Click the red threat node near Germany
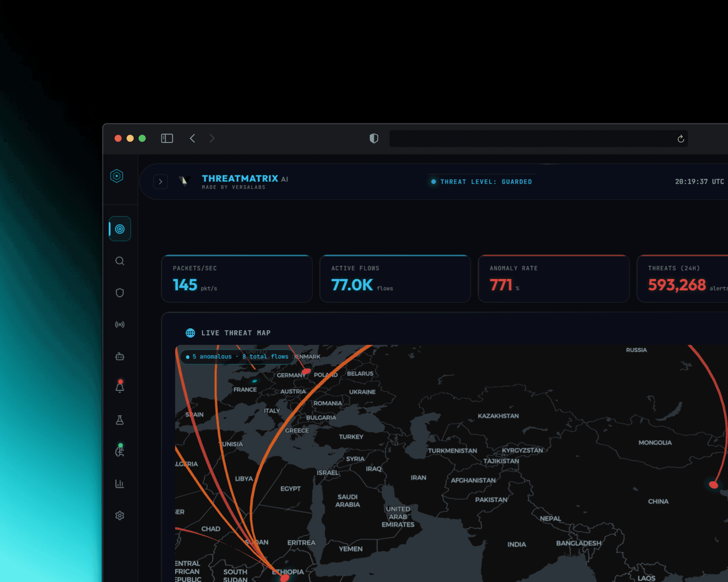The width and height of the screenshot is (728, 582). [x=306, y=371]
